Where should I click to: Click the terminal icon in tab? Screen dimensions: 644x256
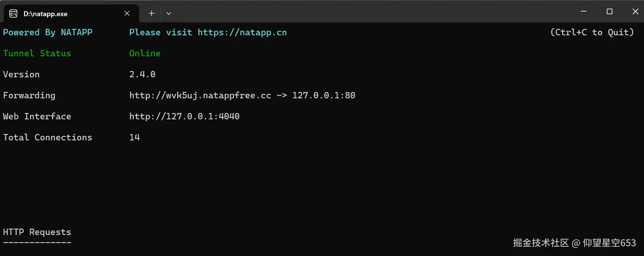13,14
